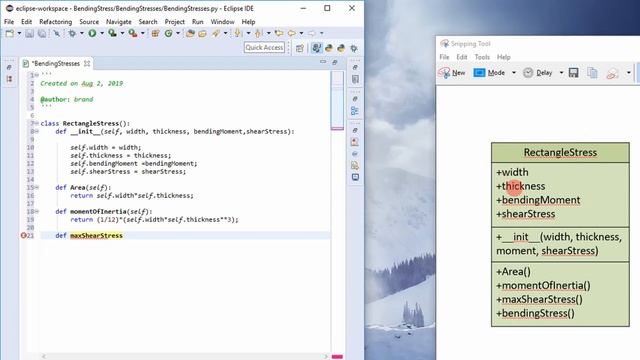Navigate back with yellow back arrow
This screenshot has width=640, height=360.
point(292,33)
